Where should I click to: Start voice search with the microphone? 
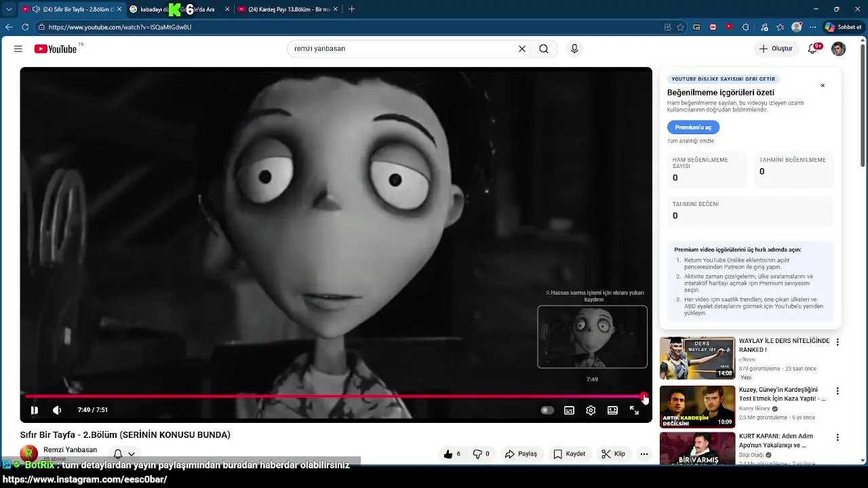click(574, 49)
